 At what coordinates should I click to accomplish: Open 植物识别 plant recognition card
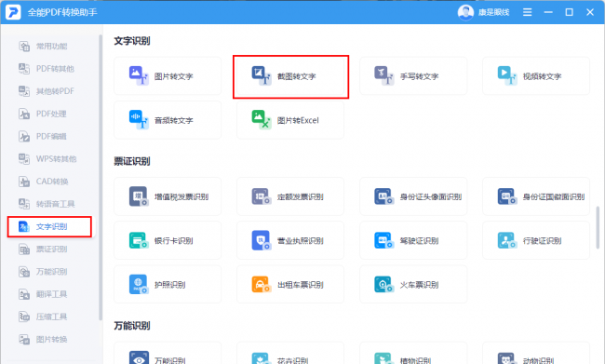pos(413,353)
